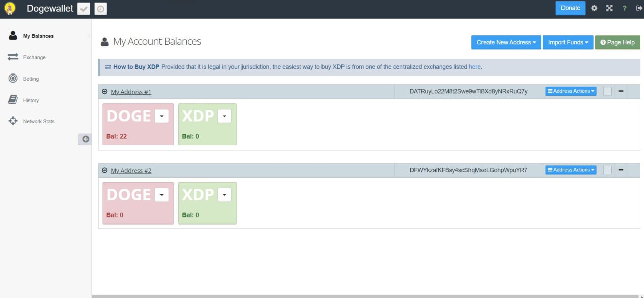Click the Donate button
This screenshot has width=644, height=298.
(x=570, y=8)
